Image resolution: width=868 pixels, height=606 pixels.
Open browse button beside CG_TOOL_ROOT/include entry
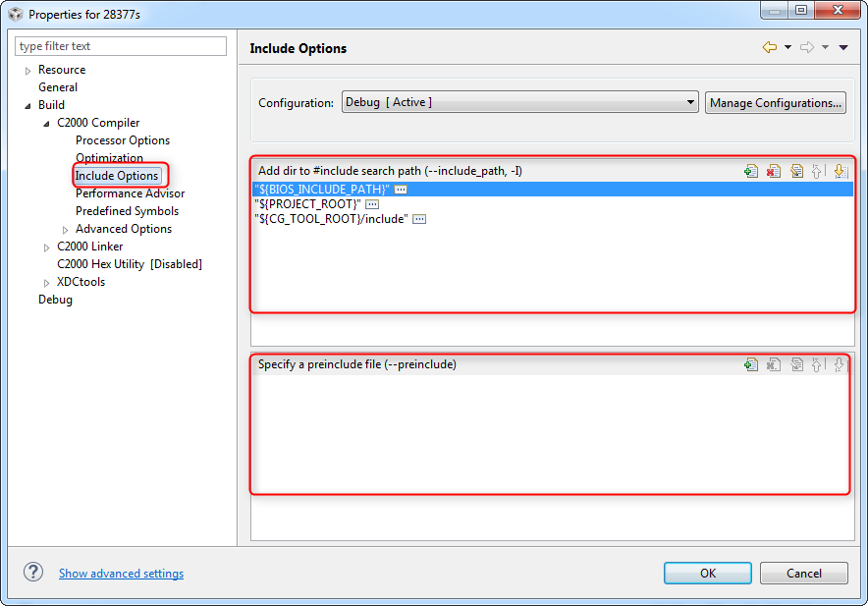[419, 219]
